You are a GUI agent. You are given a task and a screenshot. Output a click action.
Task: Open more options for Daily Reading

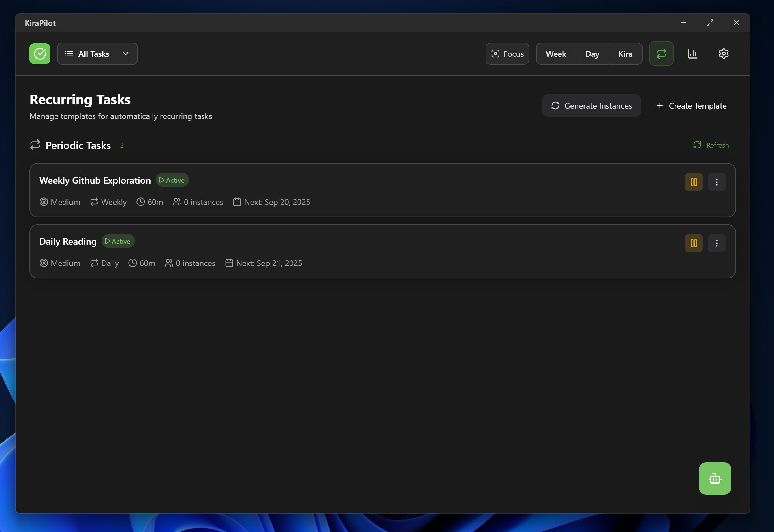[716, 243]
